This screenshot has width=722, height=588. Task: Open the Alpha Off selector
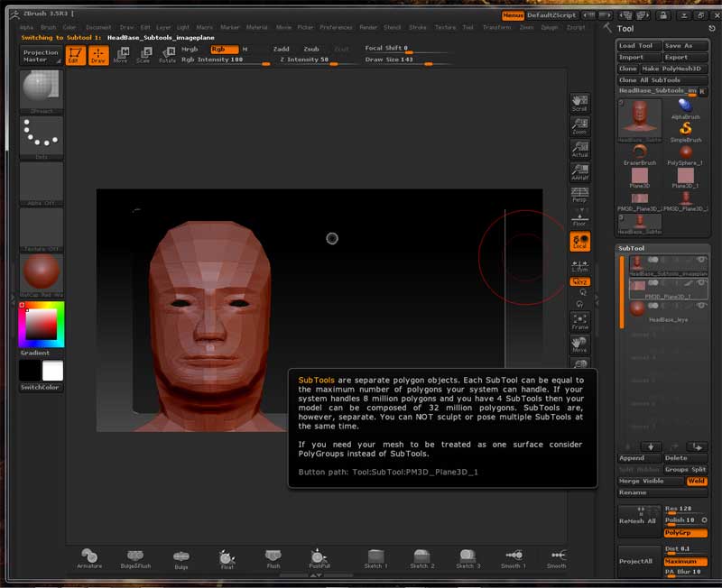(x=42, y=184)
